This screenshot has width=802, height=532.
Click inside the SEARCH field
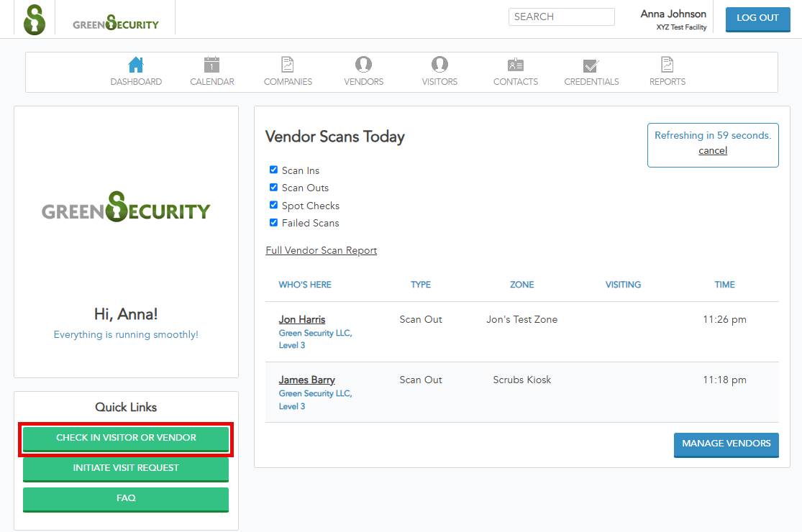(561, 17)
